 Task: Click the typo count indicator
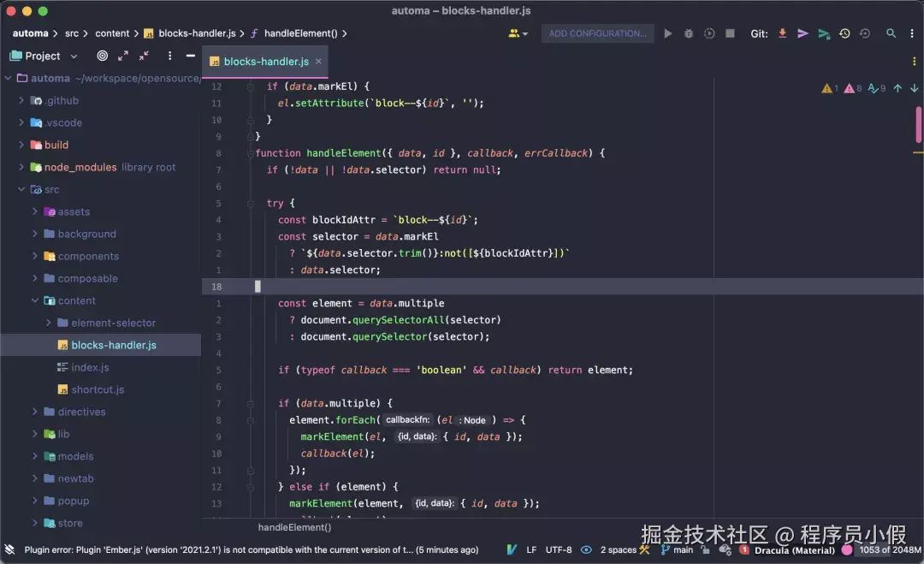(877, 88)
